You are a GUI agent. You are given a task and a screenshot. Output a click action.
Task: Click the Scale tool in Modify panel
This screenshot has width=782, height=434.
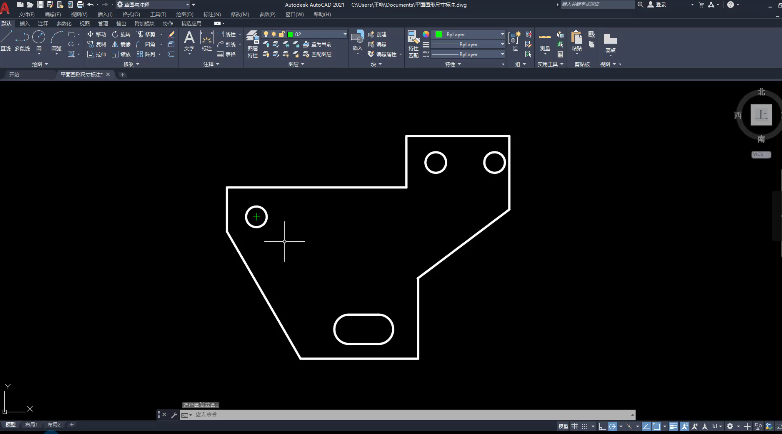click(121, 54)
